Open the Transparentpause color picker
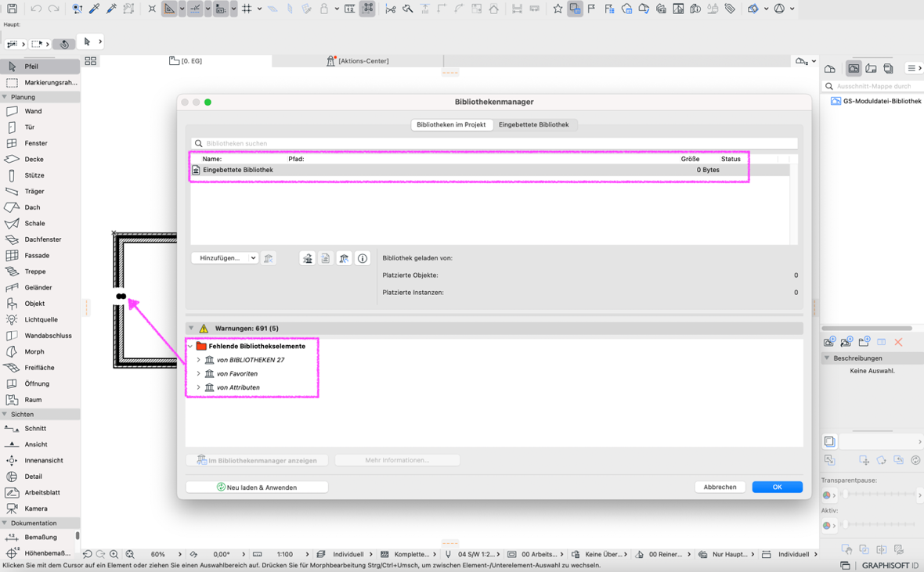 pyautogui.click(x=829, y=495)
